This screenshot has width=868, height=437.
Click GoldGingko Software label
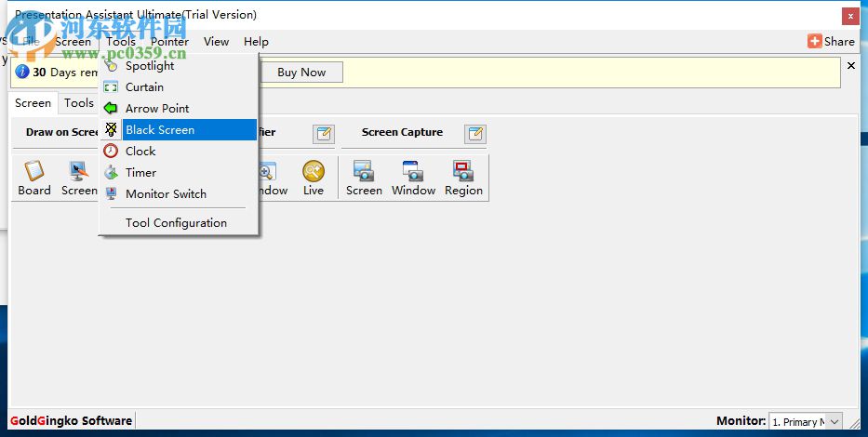(x=72, y=421)
